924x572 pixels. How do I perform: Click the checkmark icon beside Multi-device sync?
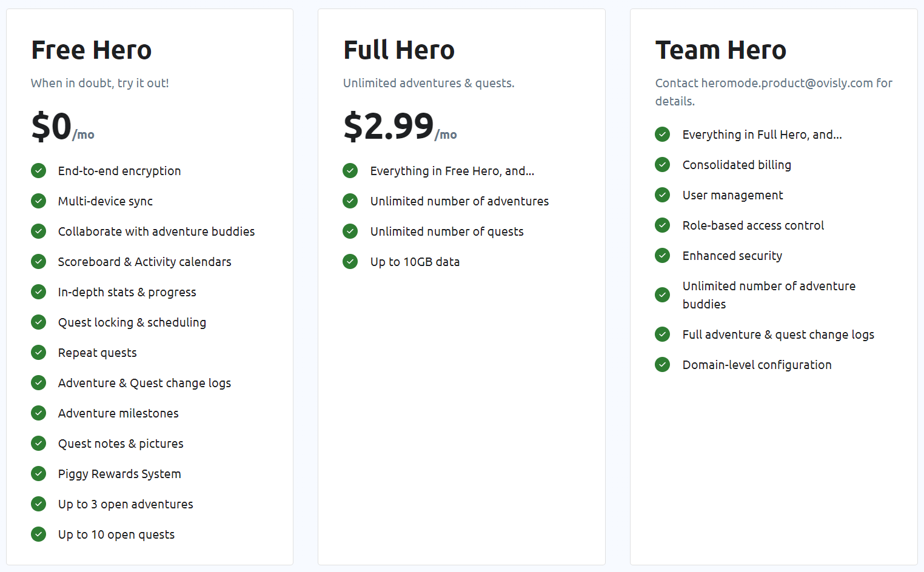point(39,201)
